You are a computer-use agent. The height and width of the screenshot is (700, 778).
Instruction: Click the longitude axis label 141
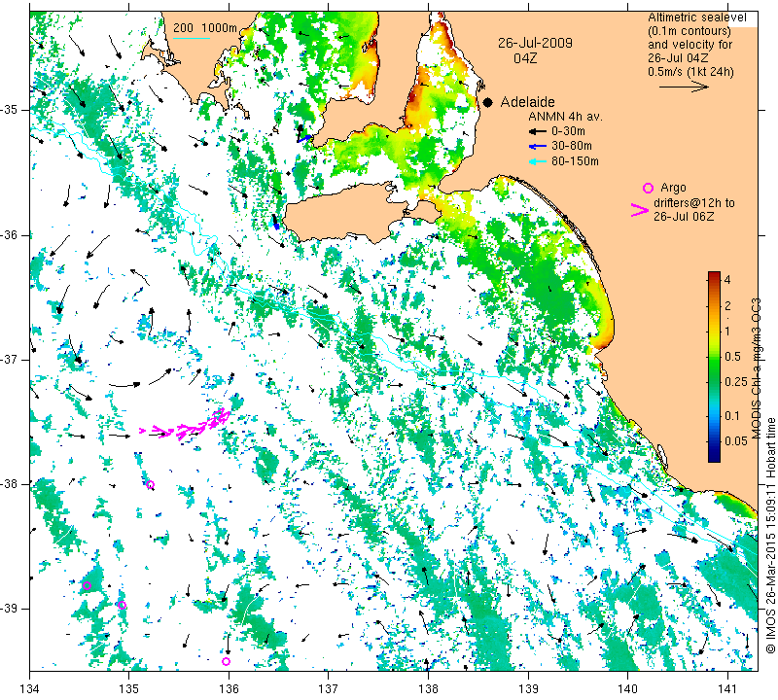pos(727,688)
